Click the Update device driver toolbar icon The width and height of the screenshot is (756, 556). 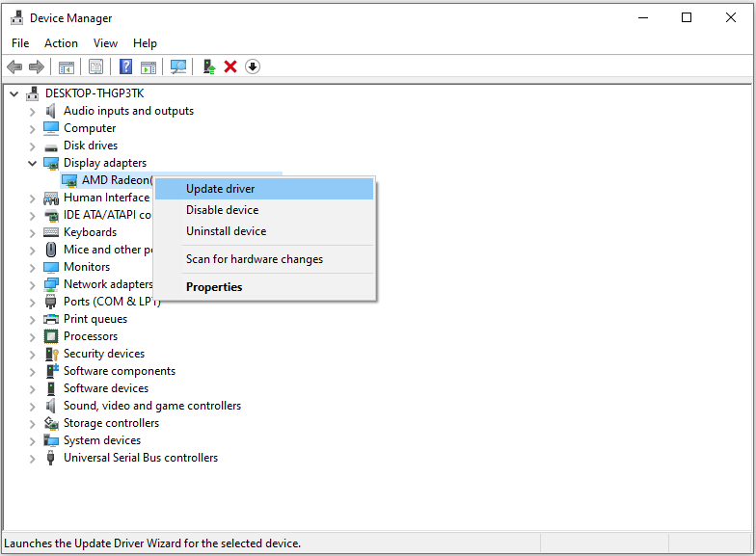click(208, 66)
